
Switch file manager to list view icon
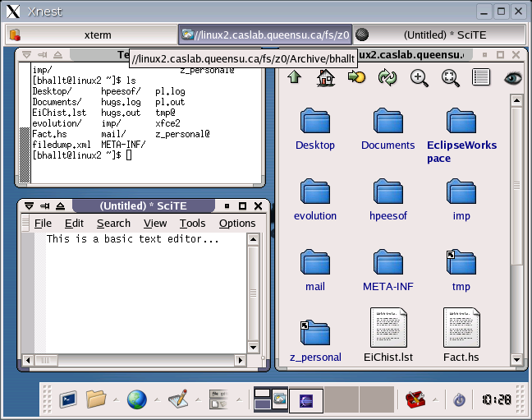(481, 77)
